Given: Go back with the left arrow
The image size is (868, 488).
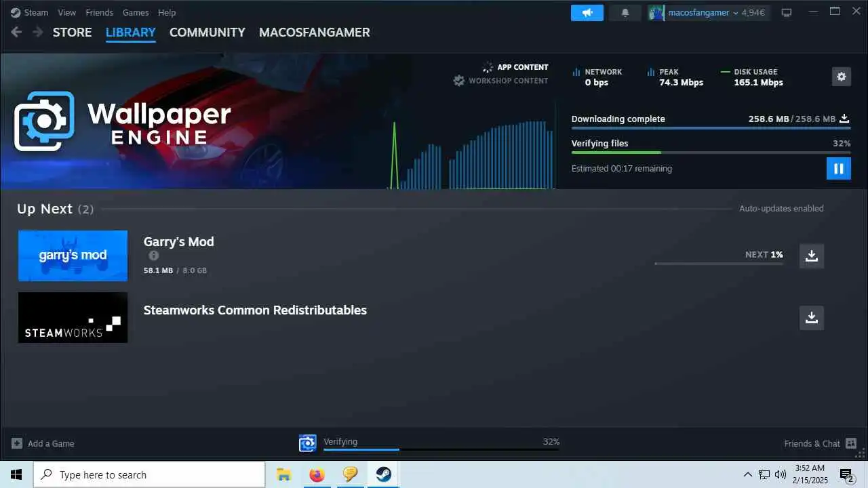Looking at the screenshot, I should pyautogui.click(x=16, y=32).
